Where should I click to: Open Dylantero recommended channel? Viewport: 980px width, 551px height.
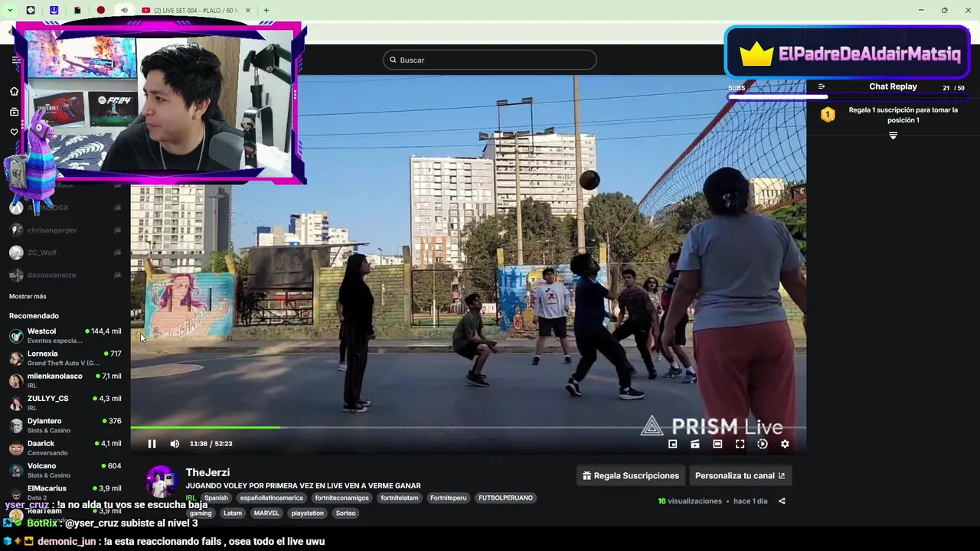[x=65, y=425]
